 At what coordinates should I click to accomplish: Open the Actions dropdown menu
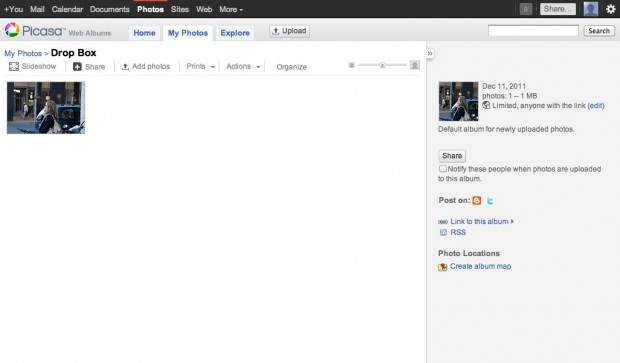click(x=243, y=66)
